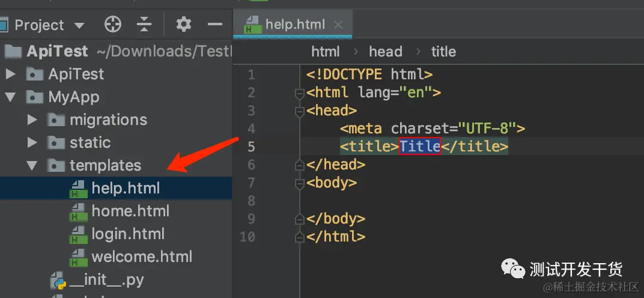Click the closing </html> tag on line 10

coord(336,237)
